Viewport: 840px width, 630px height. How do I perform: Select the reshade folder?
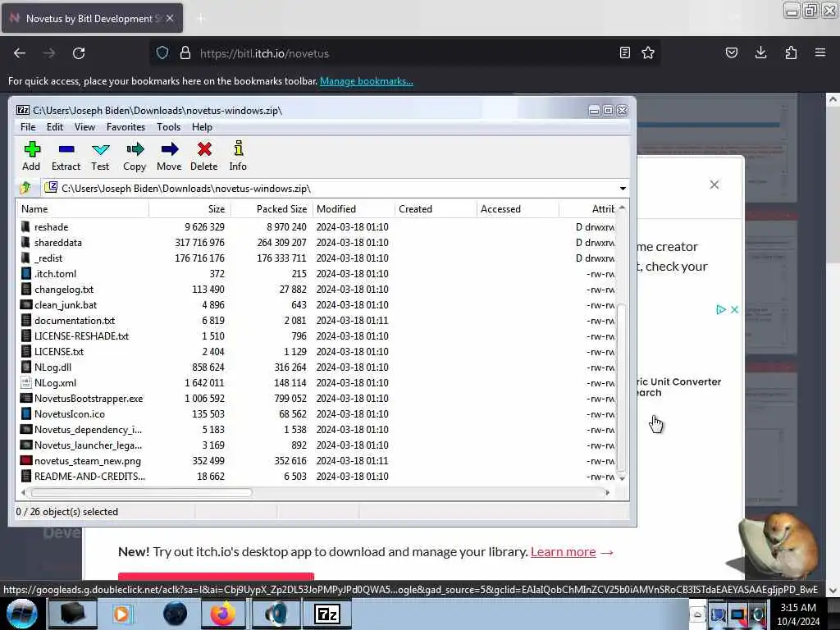tap(51, 227)
